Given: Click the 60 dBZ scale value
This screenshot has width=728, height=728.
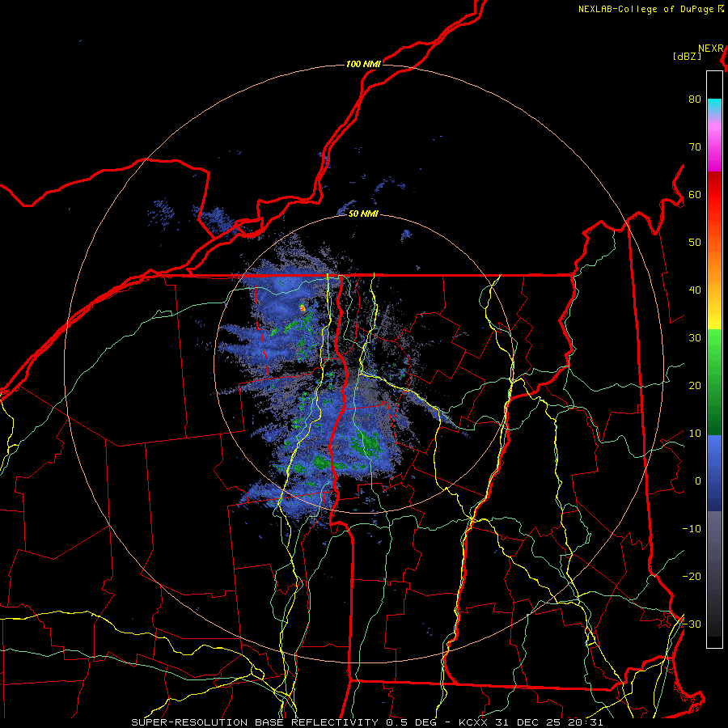Looking at the screenshot, I should [695, 194].
